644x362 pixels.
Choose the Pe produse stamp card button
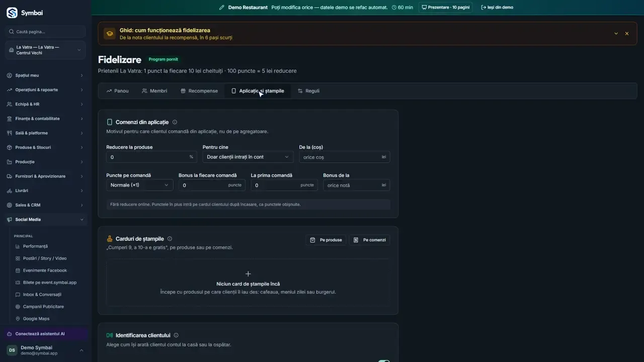pyautogui.click(x=326, y=240)
